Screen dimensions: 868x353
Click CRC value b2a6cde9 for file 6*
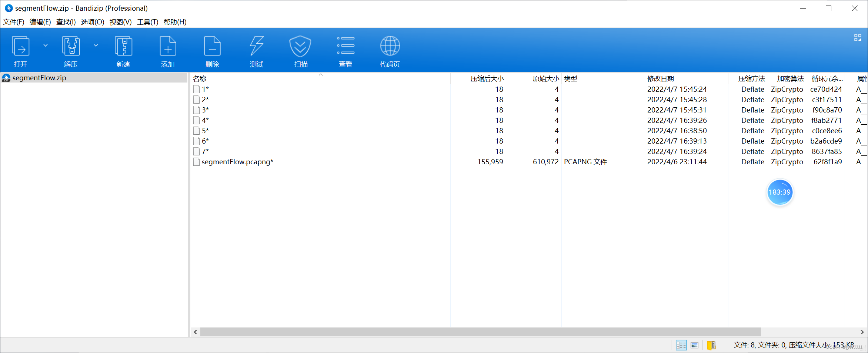tap(826, 141)
